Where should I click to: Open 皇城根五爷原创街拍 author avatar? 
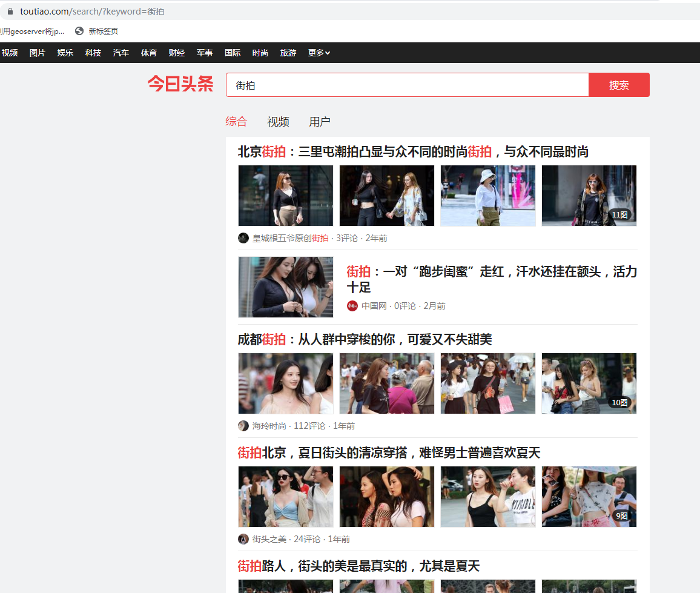pos(243,238)
